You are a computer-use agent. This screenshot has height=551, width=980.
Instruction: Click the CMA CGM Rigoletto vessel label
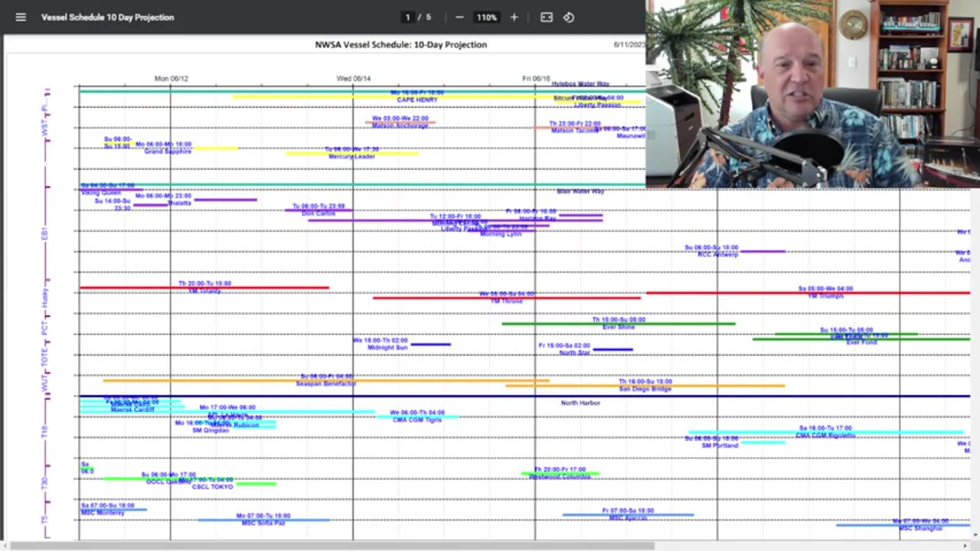point(825,435)
